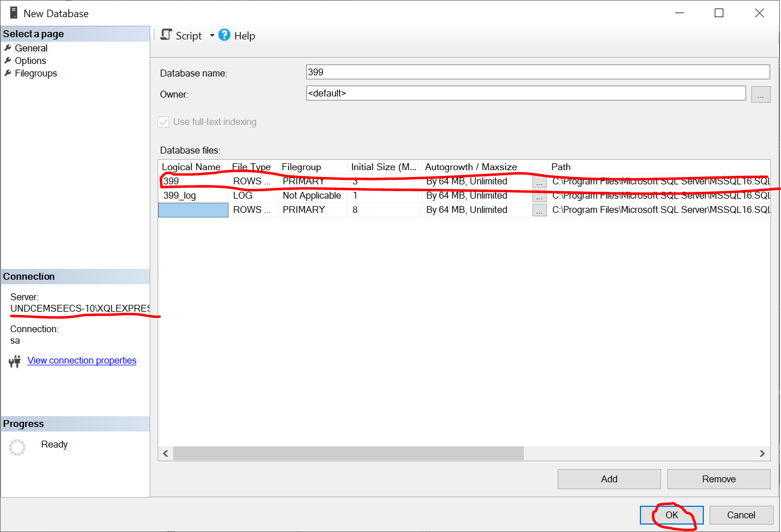Click the Script toolbar icon
The image size is (781, 532).
click(x=166, y=35)
